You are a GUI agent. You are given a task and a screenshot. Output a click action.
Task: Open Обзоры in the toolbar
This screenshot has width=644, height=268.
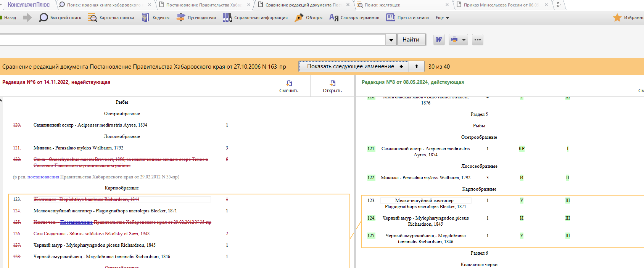pyautogui.click(x=308, y=18)
